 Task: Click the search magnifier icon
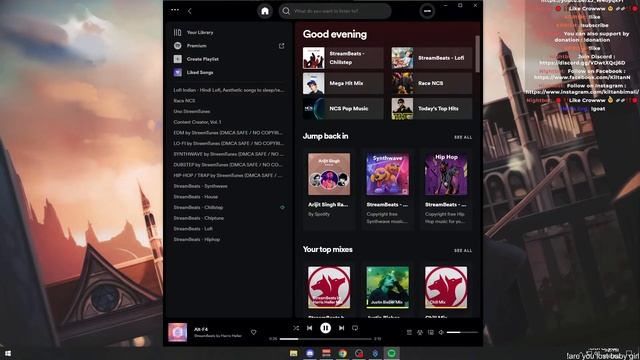(x=286, y=11)
